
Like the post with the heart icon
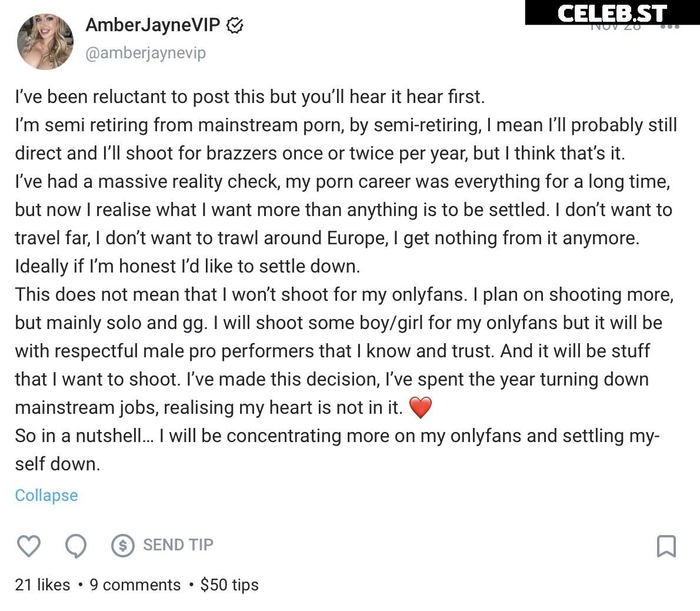[29, 545]
